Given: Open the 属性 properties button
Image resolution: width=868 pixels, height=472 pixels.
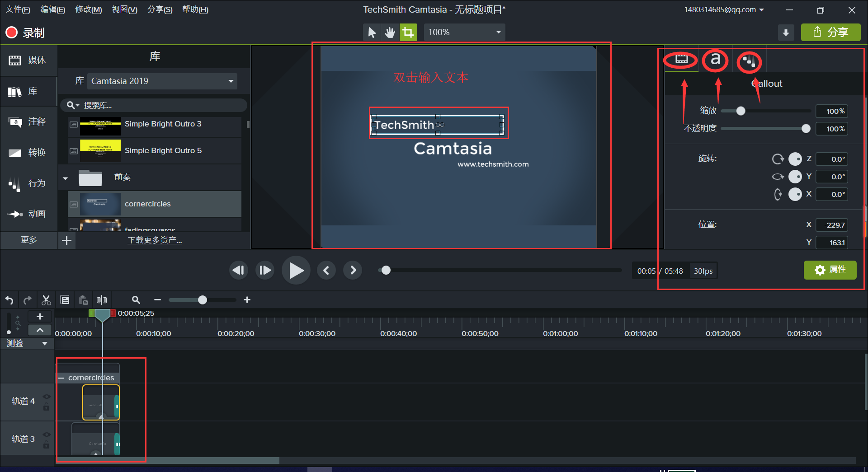Looking at the screenshot, I should pyautogui.click(x=830, y=270).
